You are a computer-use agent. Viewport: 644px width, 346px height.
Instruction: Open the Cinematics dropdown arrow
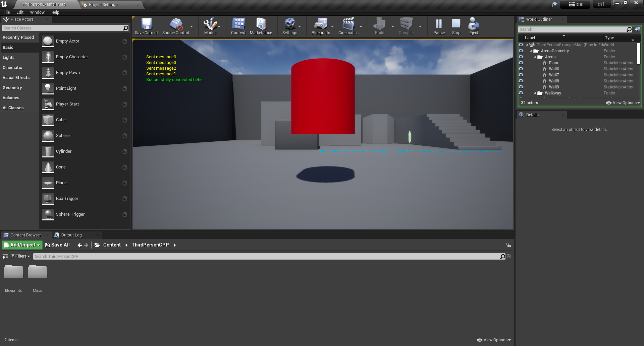(361, 26)
